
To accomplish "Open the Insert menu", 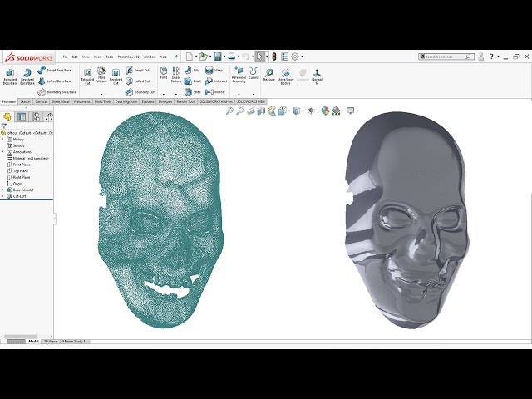I will coord(98,57).
